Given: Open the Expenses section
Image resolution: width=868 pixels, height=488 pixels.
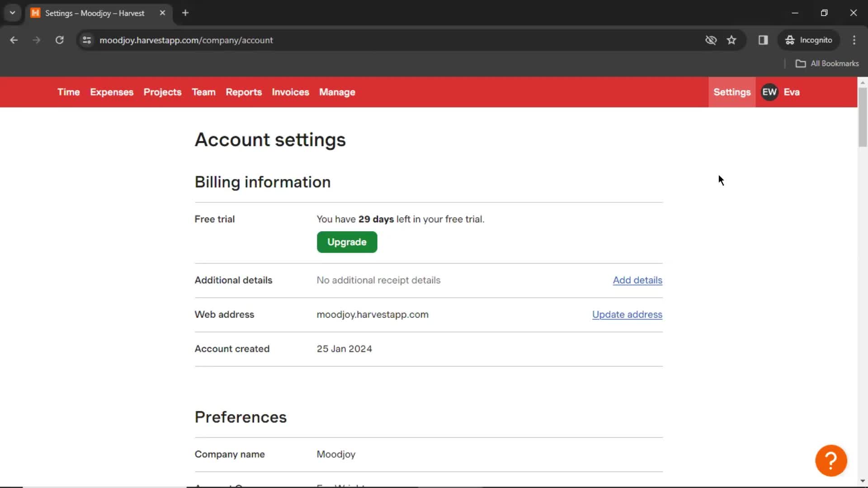Looking at the screenshot, I should click(112, 92).
